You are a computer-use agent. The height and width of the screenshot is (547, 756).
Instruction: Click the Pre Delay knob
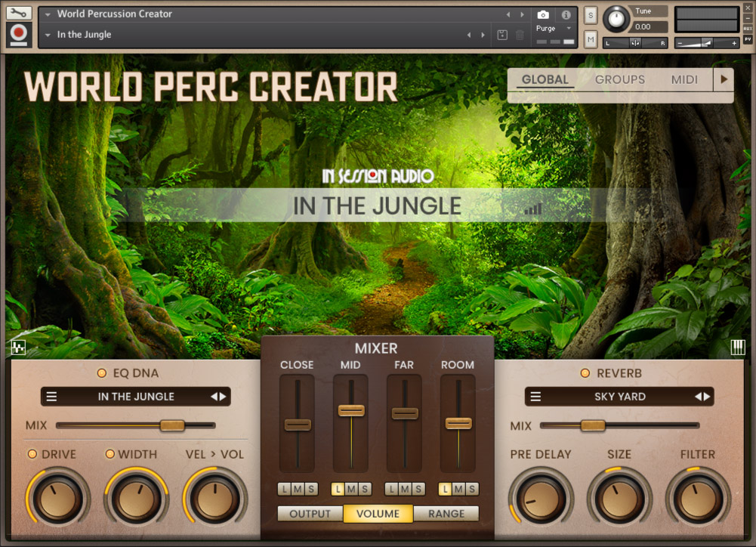pos(541,499)
